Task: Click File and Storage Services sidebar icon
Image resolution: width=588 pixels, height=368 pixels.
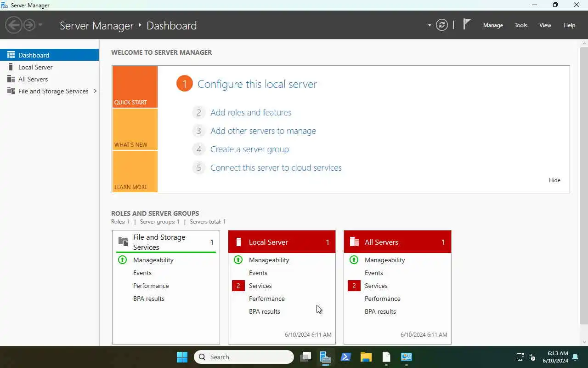Action: [11, 91]
